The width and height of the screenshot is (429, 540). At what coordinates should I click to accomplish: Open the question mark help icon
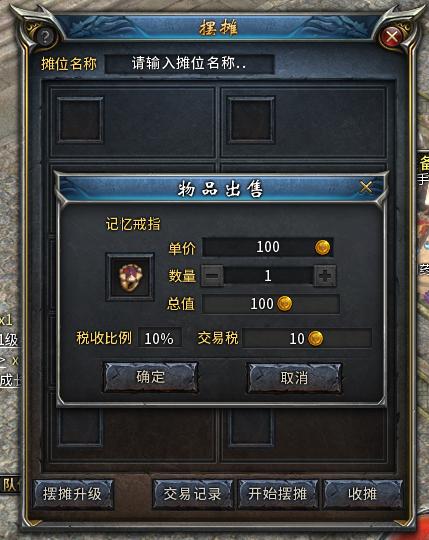coord(44,36)
